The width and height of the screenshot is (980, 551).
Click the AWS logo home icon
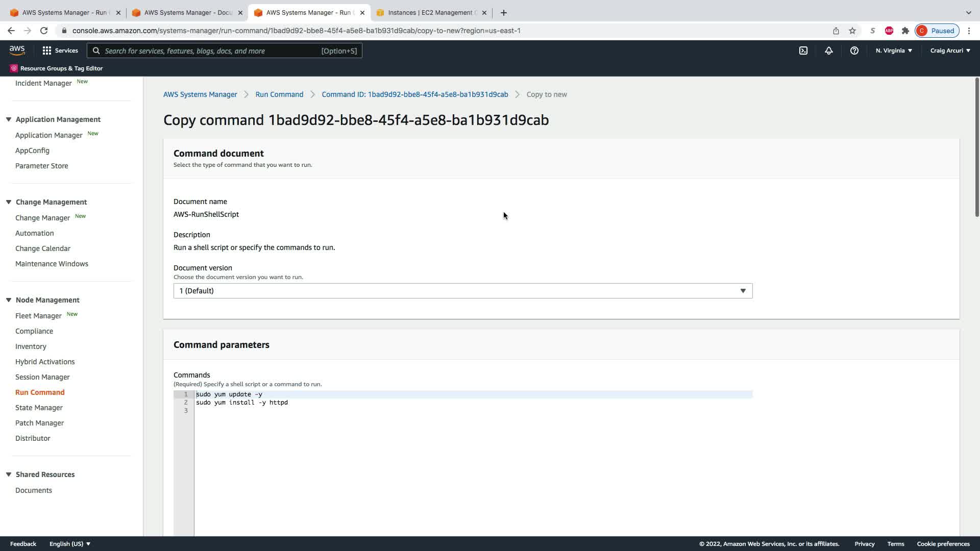coord(17,50)
